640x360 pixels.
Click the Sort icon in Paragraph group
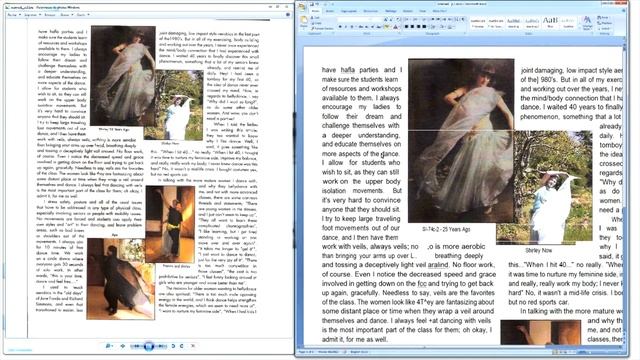(x=456, y=19)
